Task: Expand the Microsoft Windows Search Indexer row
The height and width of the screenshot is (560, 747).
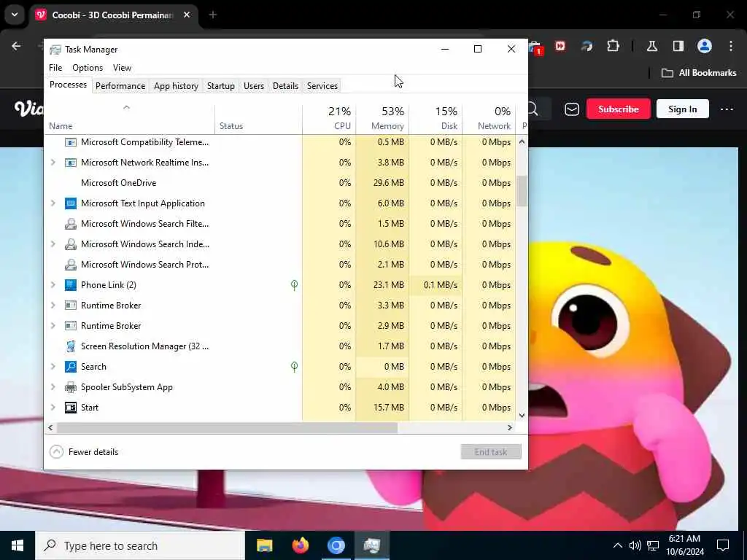Action: [x=53, y=244]
